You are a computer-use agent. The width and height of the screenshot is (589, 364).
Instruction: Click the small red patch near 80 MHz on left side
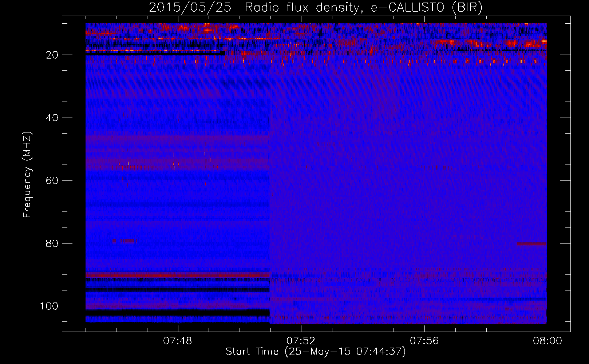click(125, 241)
